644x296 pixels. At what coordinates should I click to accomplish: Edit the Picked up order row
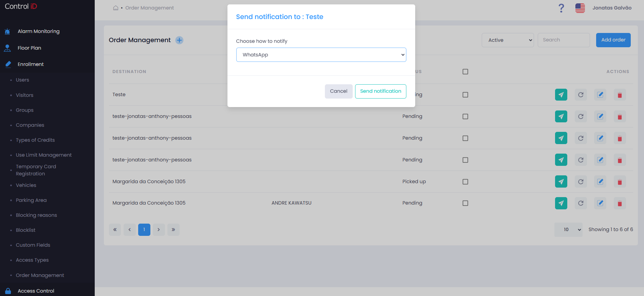[600, 182]
